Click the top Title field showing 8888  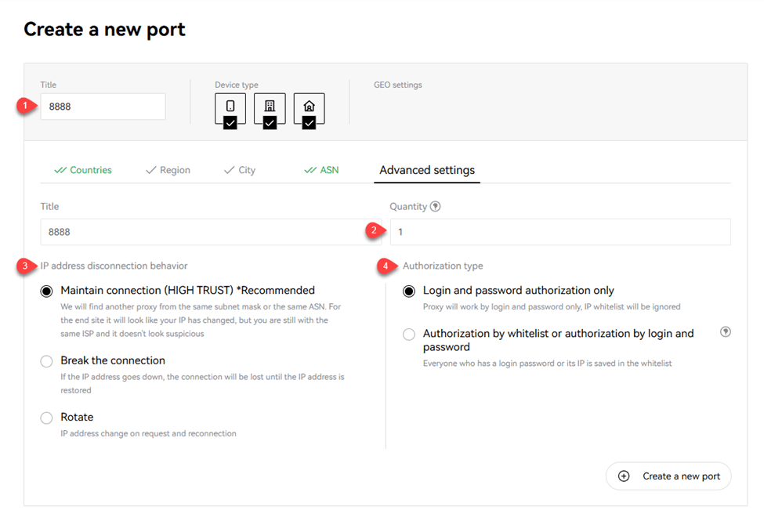(x=103, y=107)
